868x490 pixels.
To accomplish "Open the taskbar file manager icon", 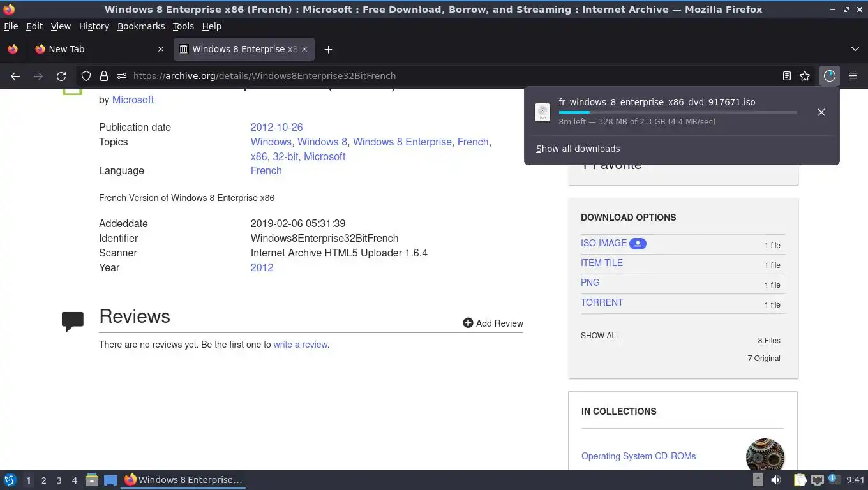I will coord(92,480).
